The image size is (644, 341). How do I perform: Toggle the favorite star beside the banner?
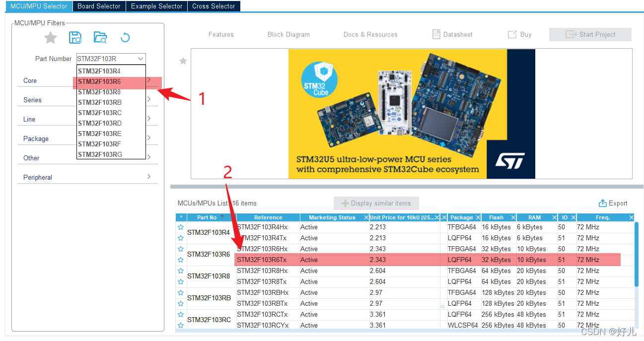click(x=183, y=61)
